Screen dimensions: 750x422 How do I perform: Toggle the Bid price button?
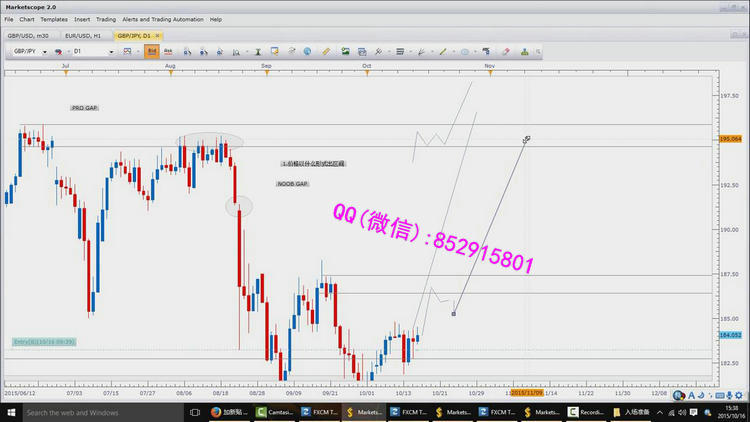point(152,51)
